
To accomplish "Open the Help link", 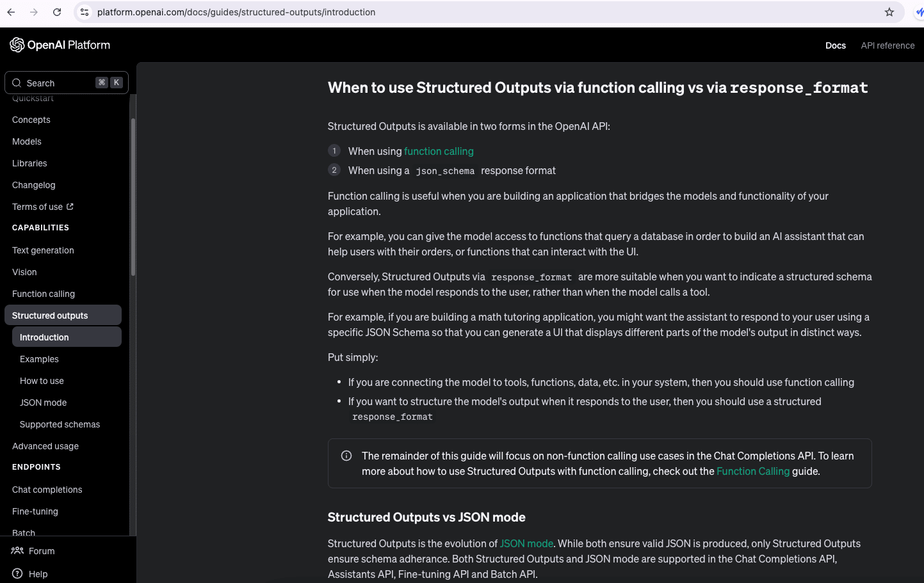I will click(38, 574).
